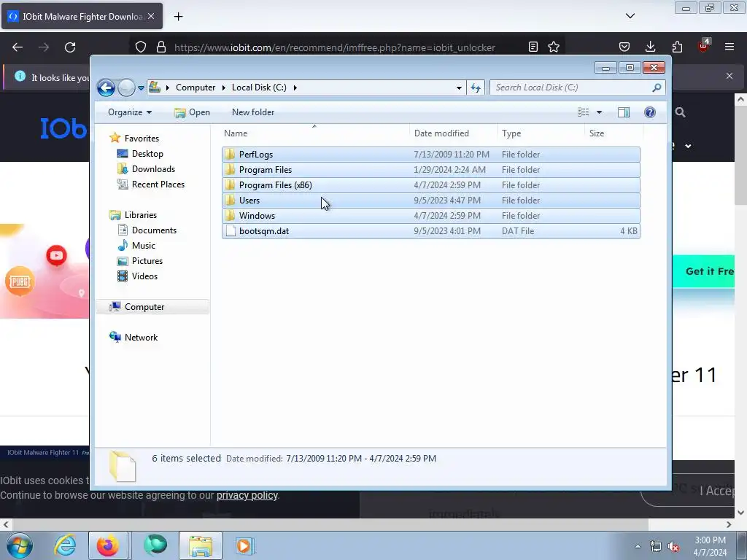This screenshot has height=560, width=747.
Task: Reload the IObit page in Firefox
Action: (70, 47)
